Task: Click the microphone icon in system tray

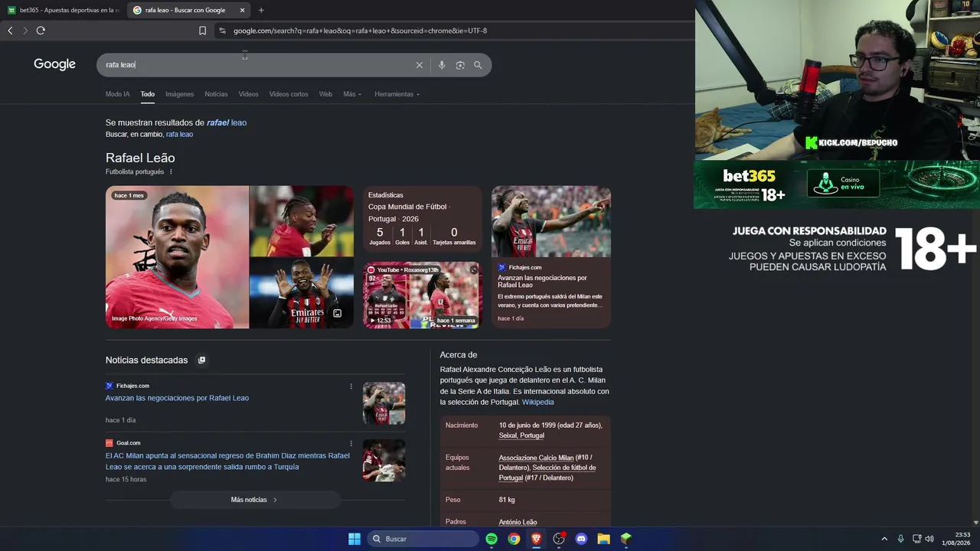Action: click(900, 539)
